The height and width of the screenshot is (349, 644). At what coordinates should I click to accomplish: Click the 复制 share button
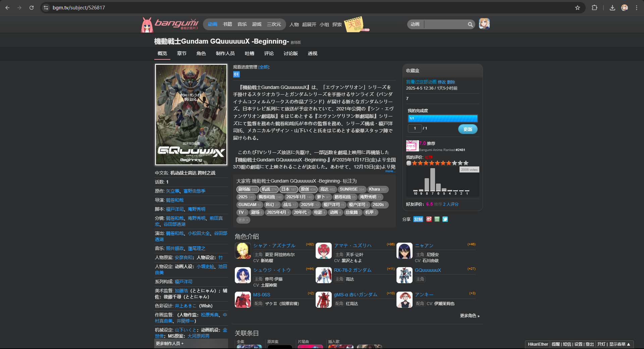click(418, 219)
